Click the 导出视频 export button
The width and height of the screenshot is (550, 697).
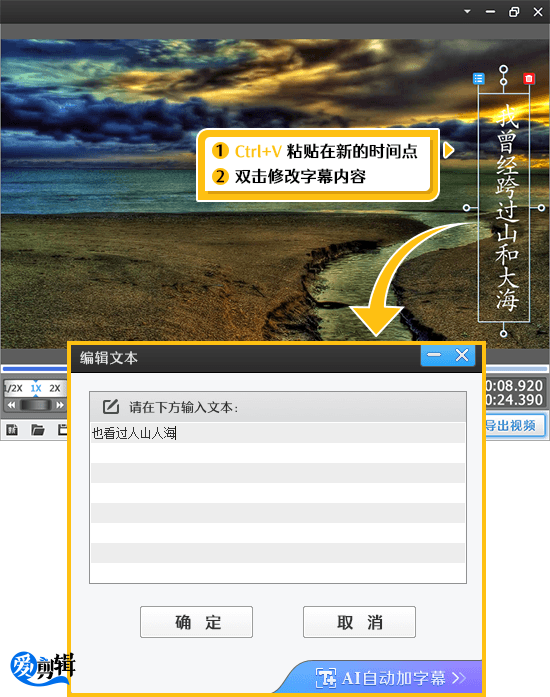(514, 425)
